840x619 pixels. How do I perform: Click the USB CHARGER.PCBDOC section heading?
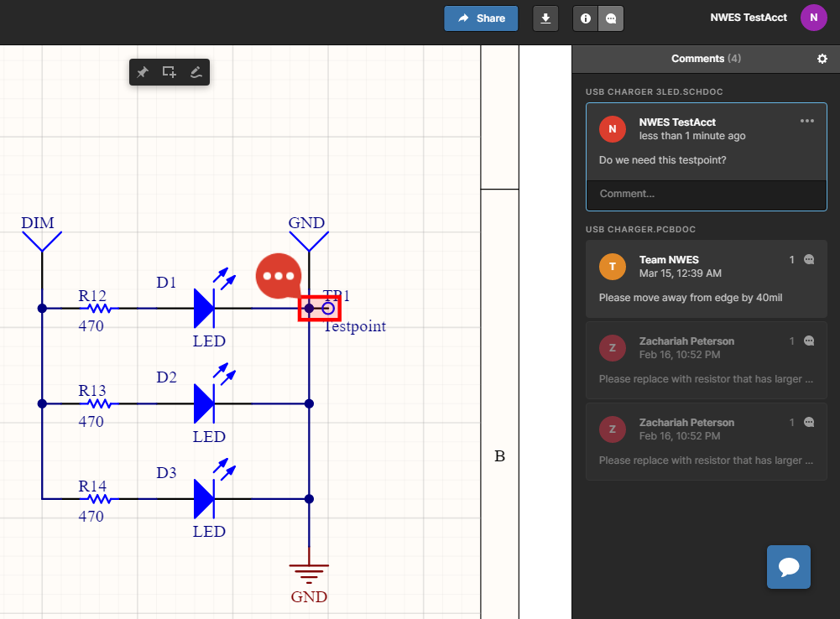(x=641, y=229)
